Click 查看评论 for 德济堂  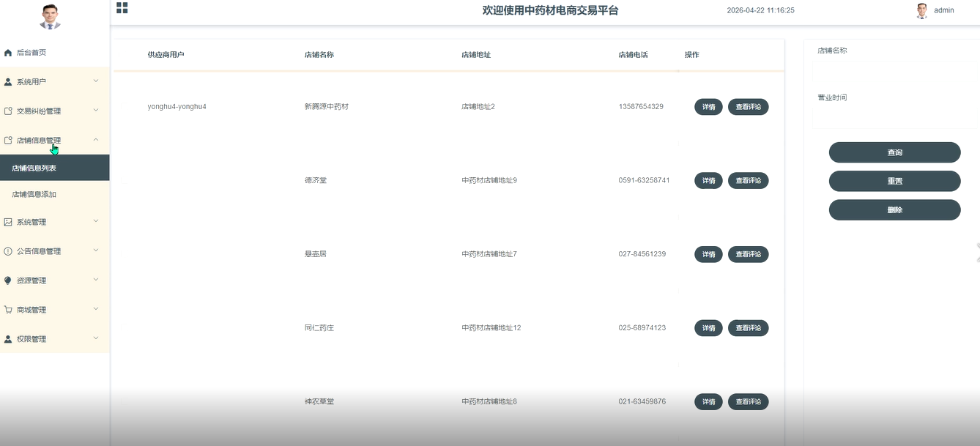(x=748, y=180)
